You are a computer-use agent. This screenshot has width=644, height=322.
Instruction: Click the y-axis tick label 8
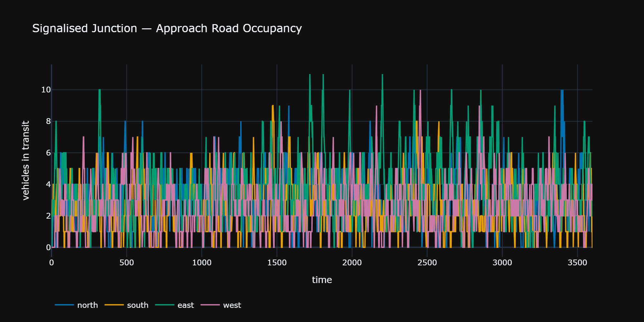tap(48, 121)
